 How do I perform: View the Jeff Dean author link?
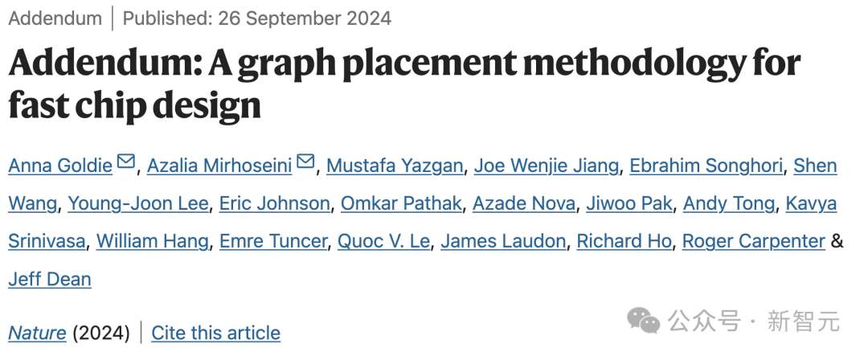tap(50, 279)
